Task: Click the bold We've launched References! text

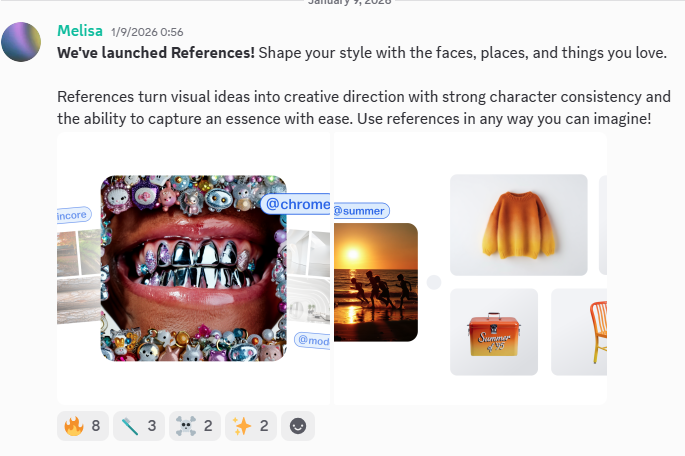Action: tap(156, 53)
